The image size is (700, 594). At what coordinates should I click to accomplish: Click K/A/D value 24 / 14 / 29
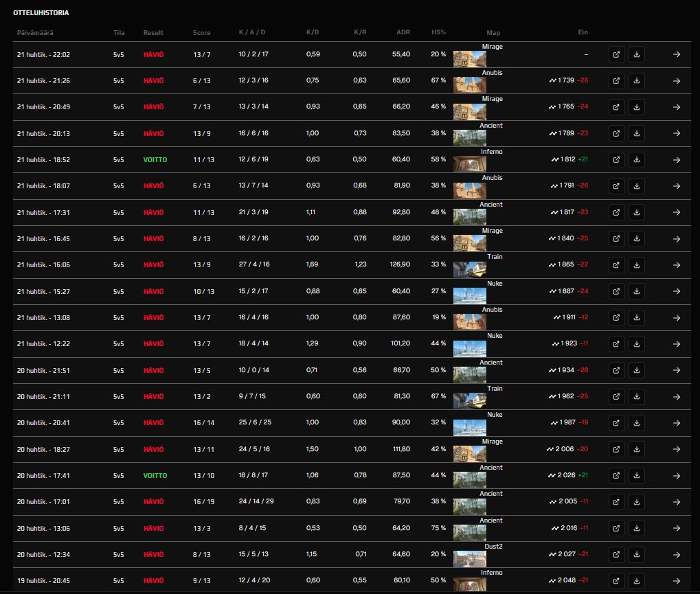click(x=256, y=501)
